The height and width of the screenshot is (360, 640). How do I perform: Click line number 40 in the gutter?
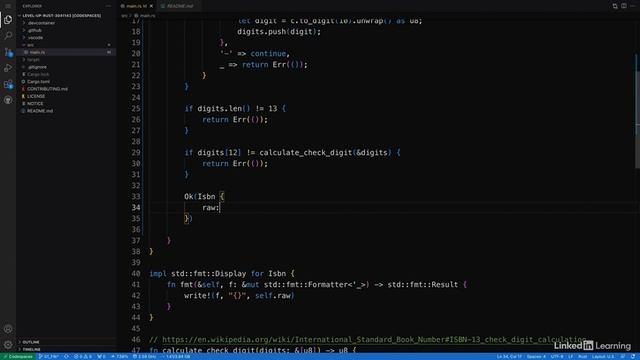[136, 274]
